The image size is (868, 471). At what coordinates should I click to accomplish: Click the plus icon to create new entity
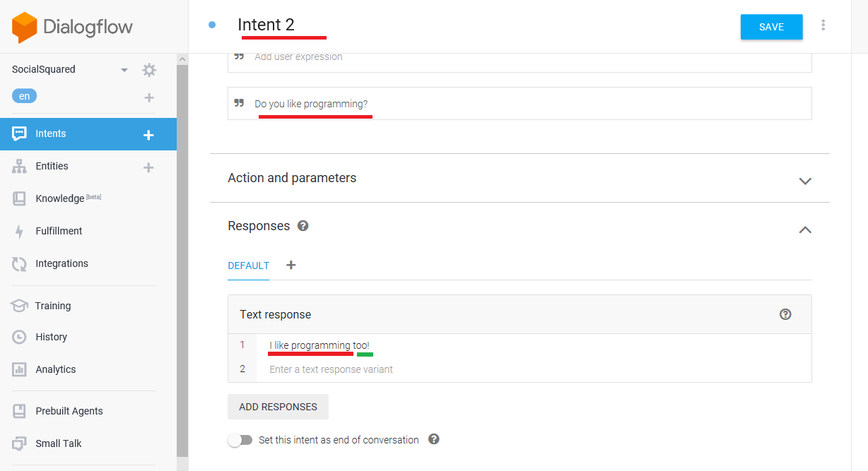(x=148, y=167)
